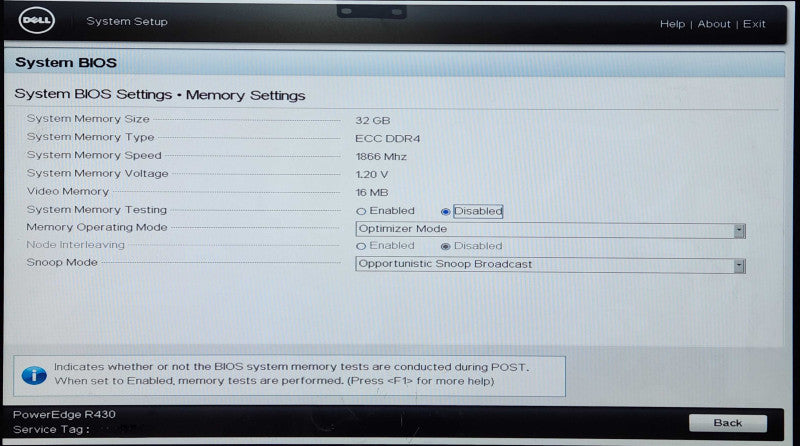Click the Back button
This screenshot has width=800, height=446.
coord(728,423)
